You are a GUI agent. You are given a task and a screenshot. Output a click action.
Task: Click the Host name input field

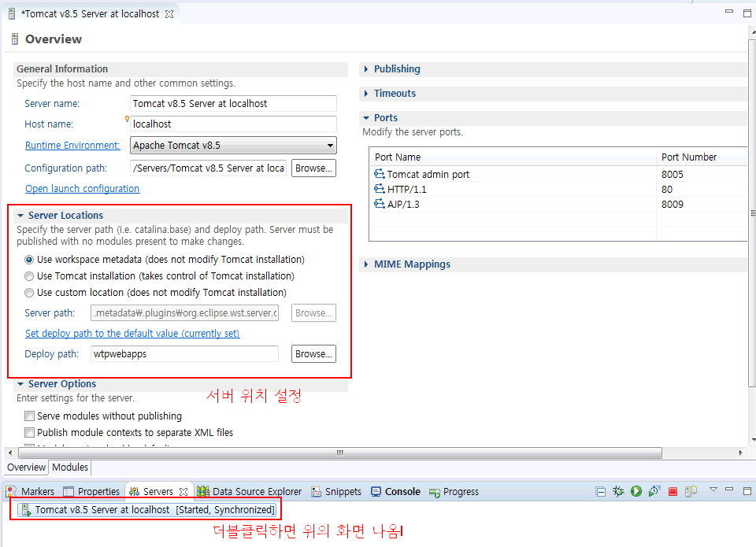tap(233, 124)
